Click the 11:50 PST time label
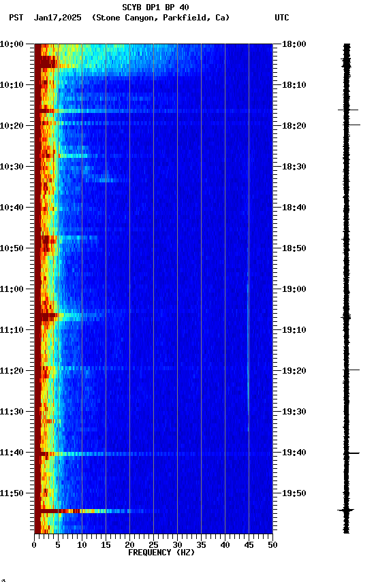Screen dimensions: 376x588 [12, 493]
